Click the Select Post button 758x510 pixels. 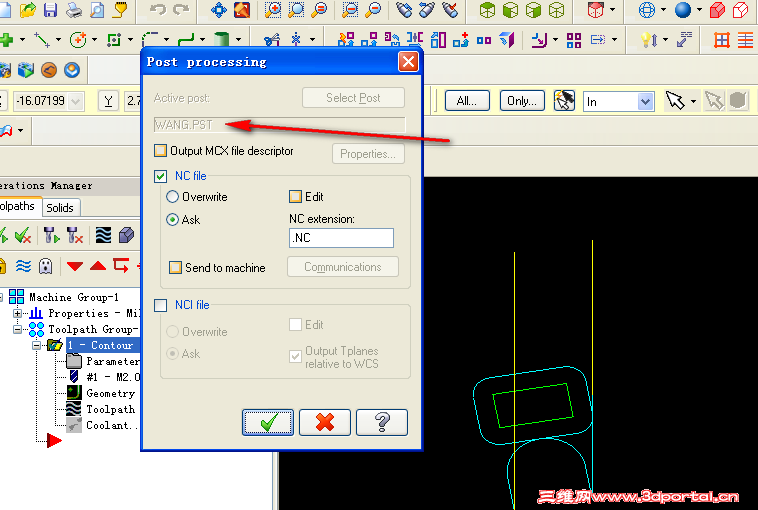[353, 98]
